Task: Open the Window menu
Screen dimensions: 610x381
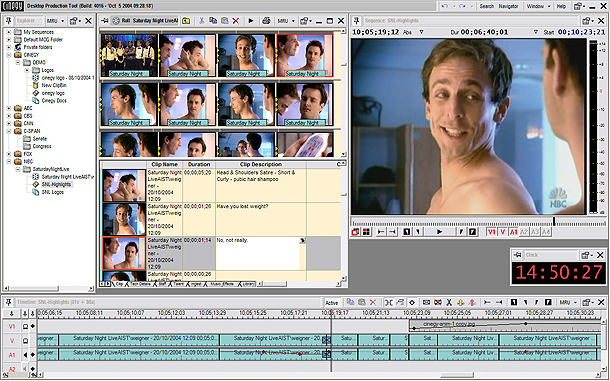Action: point(538,6)
